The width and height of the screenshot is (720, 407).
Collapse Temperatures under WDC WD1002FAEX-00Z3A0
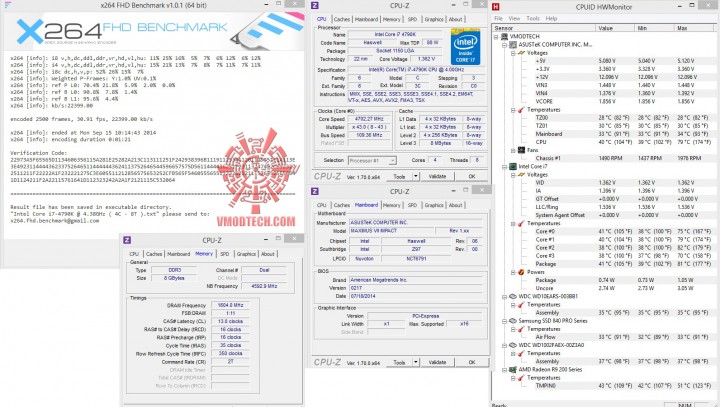point(513,354)
